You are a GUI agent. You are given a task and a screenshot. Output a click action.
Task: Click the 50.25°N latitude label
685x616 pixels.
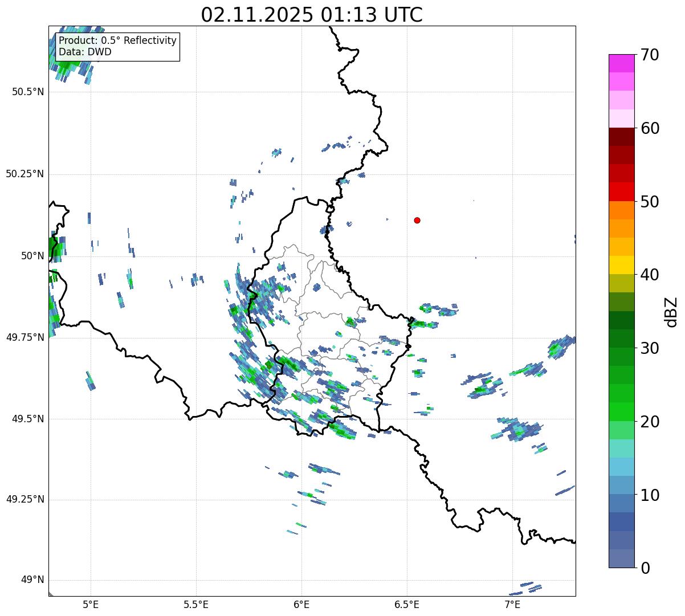click(25, 174)
